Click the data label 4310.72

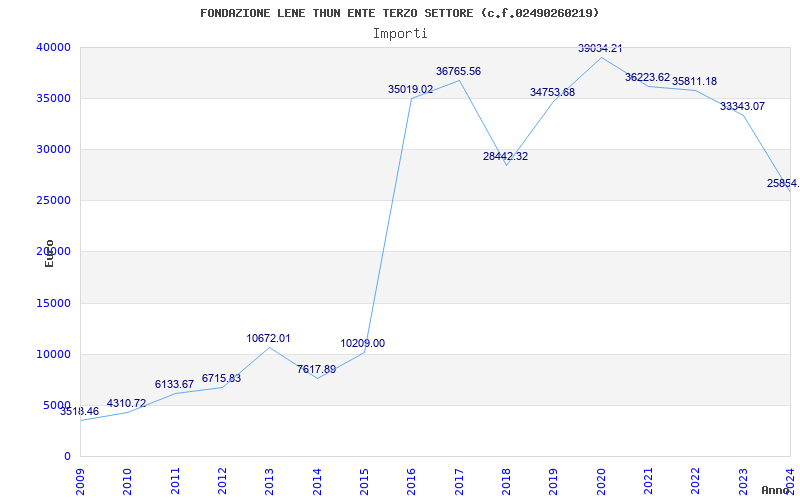coord(126,404)
